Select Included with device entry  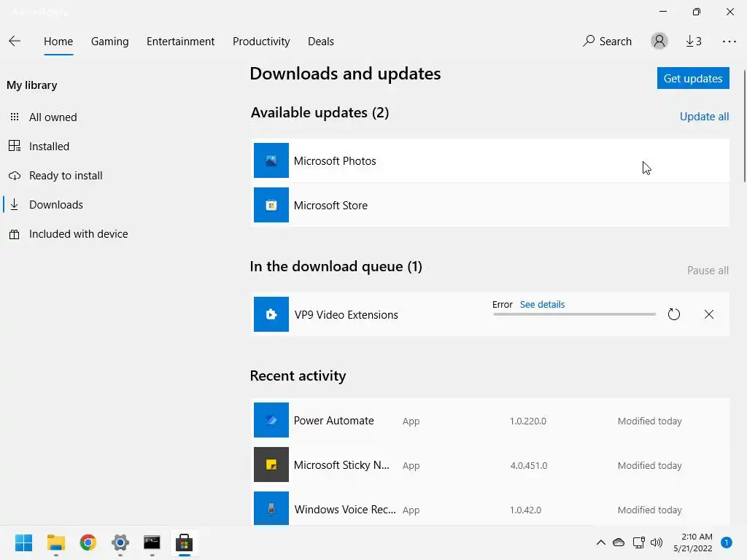[x=79, y=234]
